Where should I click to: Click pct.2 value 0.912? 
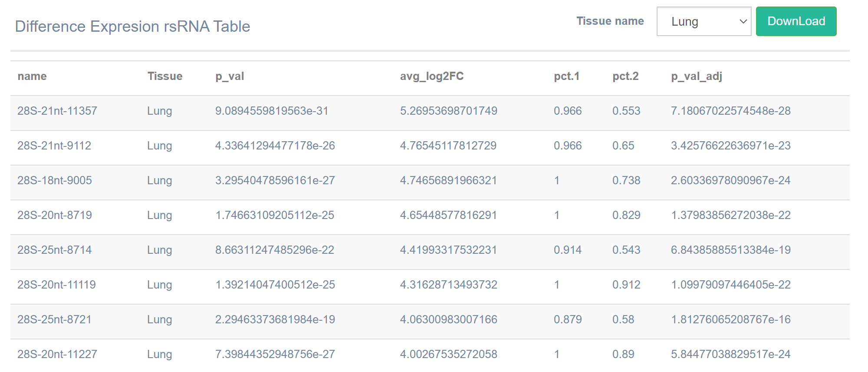click(x=626, y=285)
